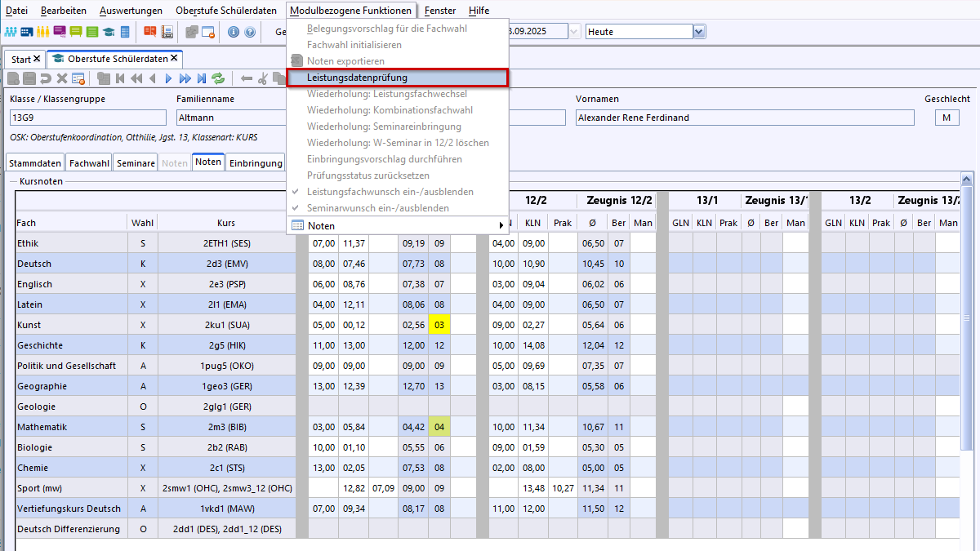Open the Einbringung tab
Viewport: 980px width, 551px height.
click(x=255, y=162)
